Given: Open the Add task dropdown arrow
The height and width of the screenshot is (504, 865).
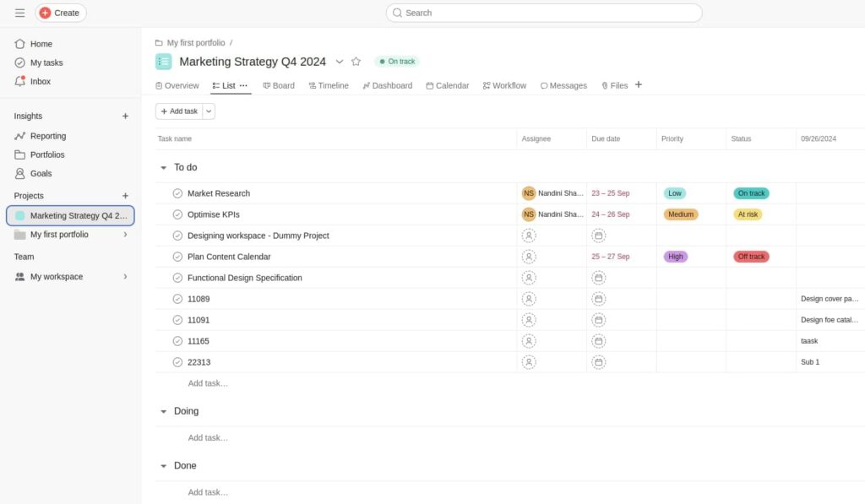Looking at the screenshot, I should click(209, 111).
